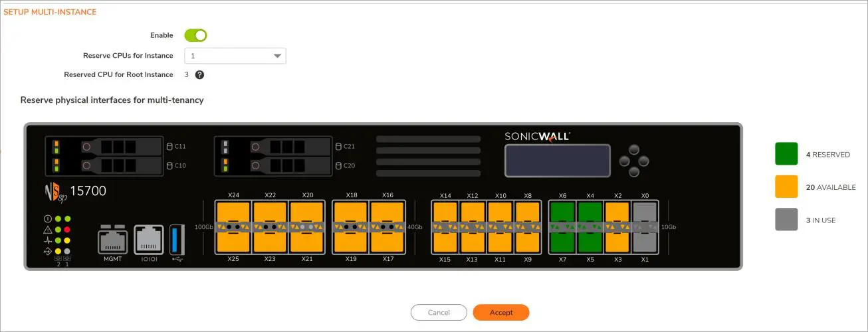Click the help icon beside Reserved CPU for Root Instance
868x332 pixels.
click(199, 75)
